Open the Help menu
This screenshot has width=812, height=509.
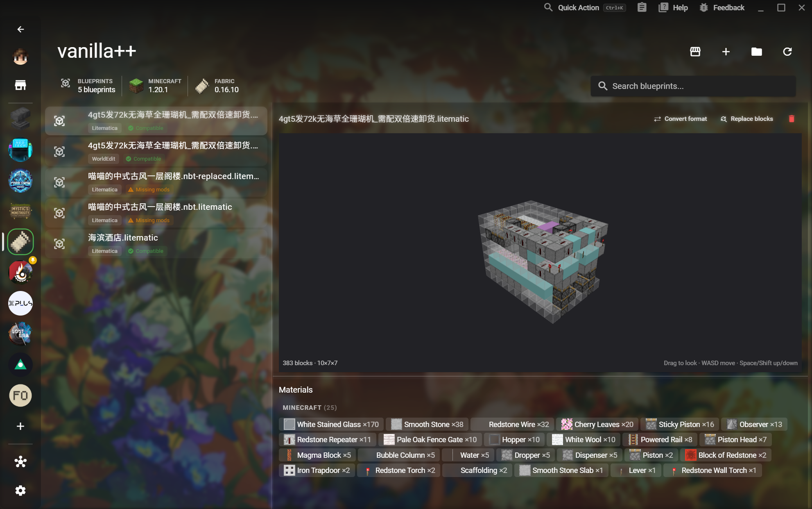coord(674,7)
